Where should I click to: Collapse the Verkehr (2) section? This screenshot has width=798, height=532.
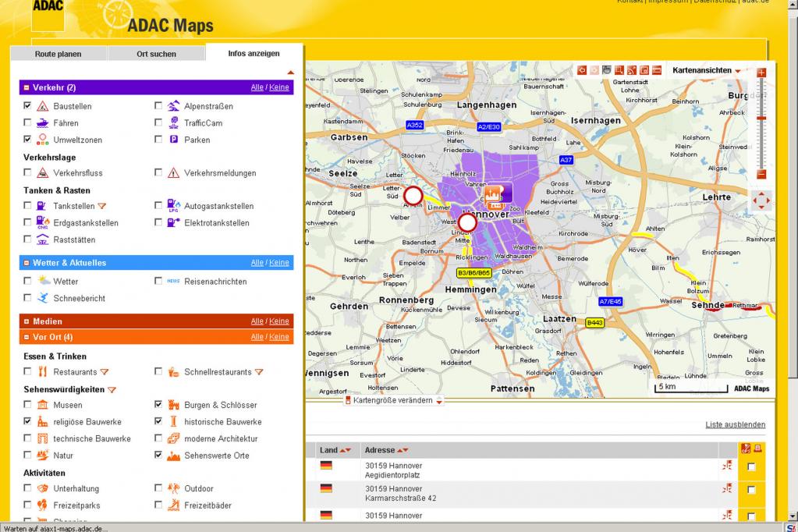27,87
